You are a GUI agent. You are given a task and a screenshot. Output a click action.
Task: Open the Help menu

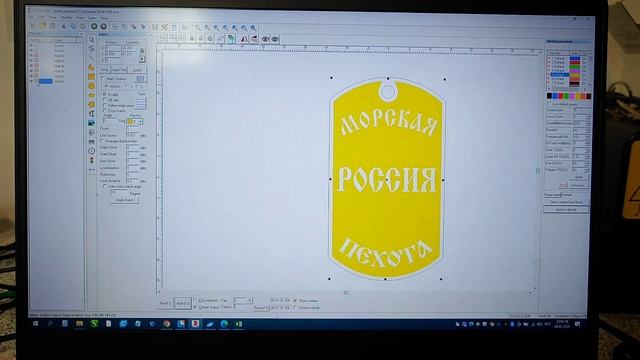click(x=104, y=18)
